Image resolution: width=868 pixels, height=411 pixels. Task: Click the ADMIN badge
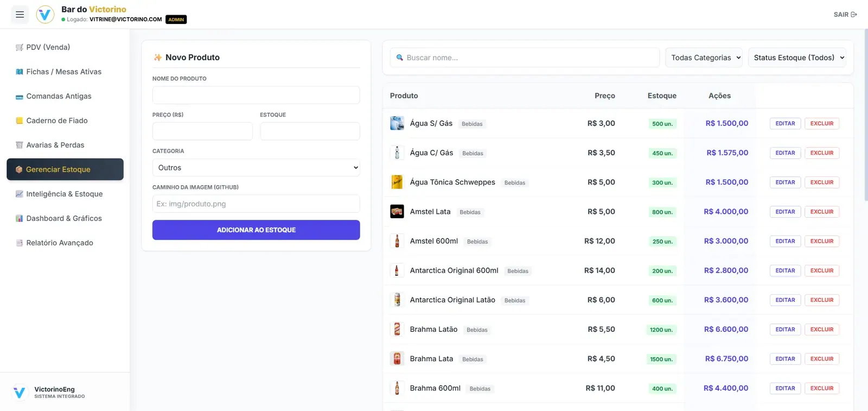[176, 20]
